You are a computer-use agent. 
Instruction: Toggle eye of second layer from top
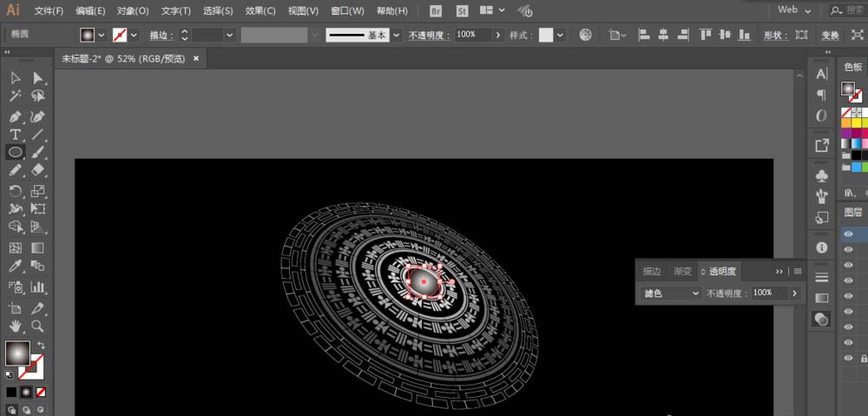click(x=848, y=250)
